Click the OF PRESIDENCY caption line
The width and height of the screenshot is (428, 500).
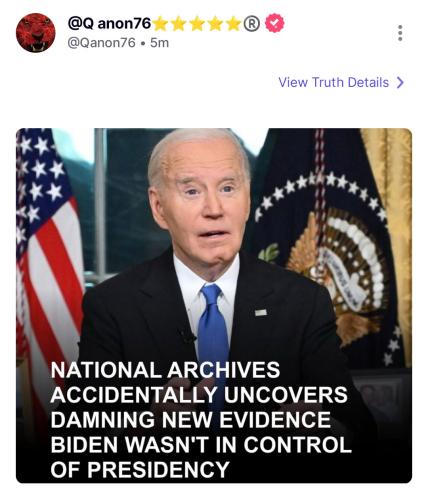(x=140, y=469)
